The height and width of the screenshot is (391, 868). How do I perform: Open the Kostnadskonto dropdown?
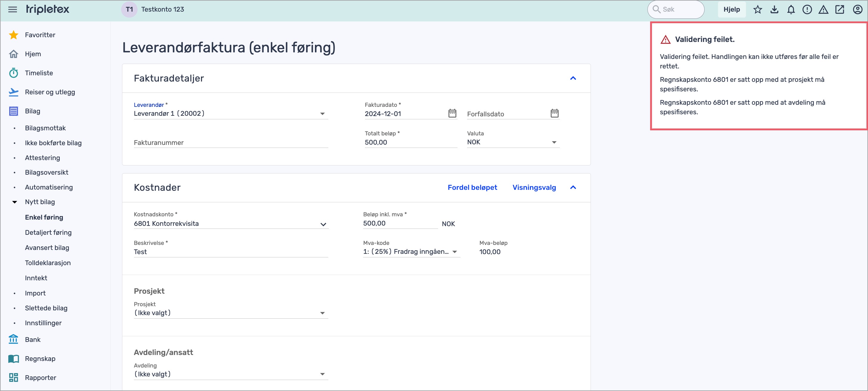[x=231, y=224]
